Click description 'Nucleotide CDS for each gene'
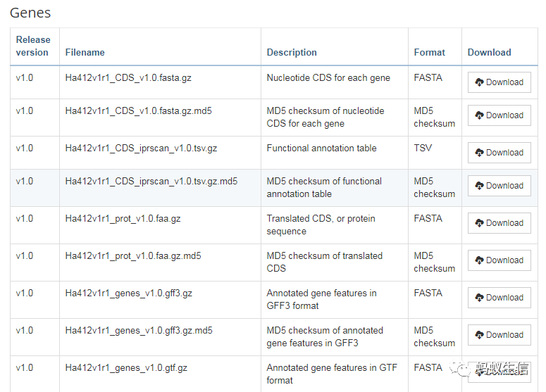The image size is (546, 392). pos(328,77)
